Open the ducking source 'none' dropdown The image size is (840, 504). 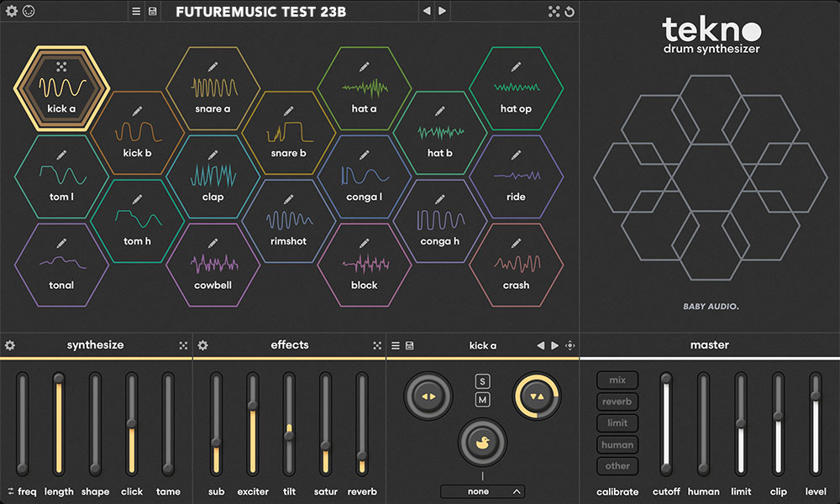tap(482, 491)
